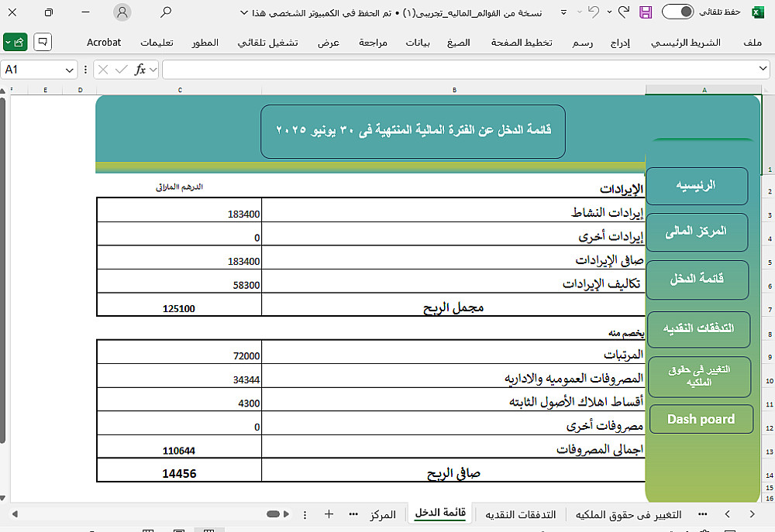Open the الصيغ (Formulas) ribbon tab
775x532 pixels.
click(x=458, y=43)
